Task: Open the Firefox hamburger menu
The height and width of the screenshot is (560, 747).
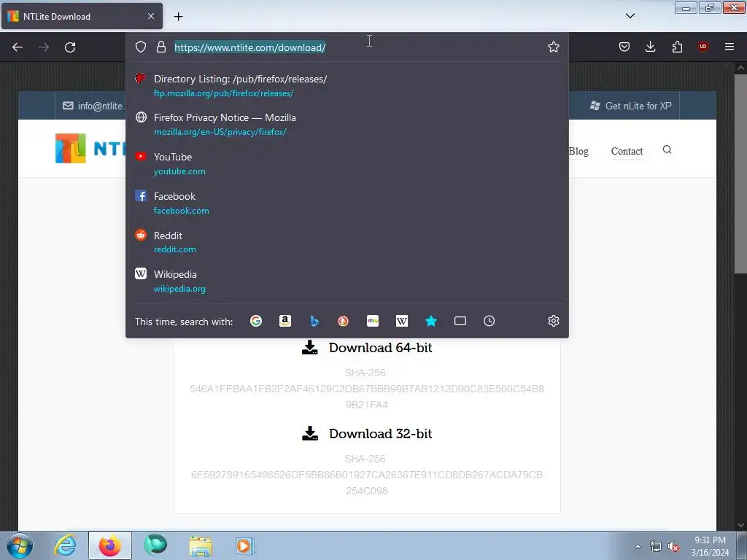Action: [x=729, y=47]
